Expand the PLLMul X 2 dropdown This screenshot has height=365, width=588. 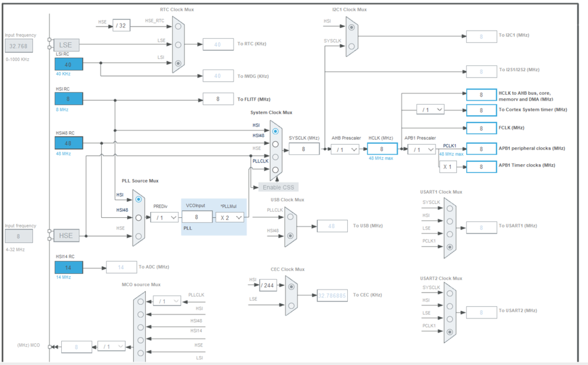point(230,218)
